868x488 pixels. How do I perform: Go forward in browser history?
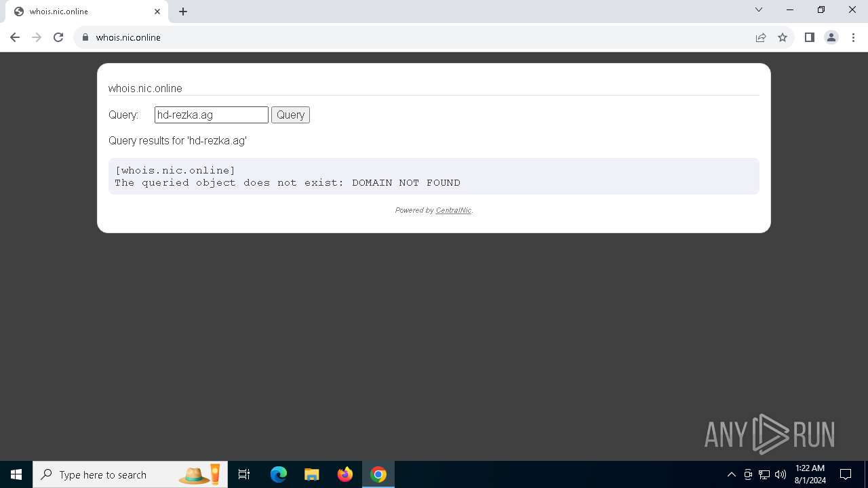tap(37, 37)
